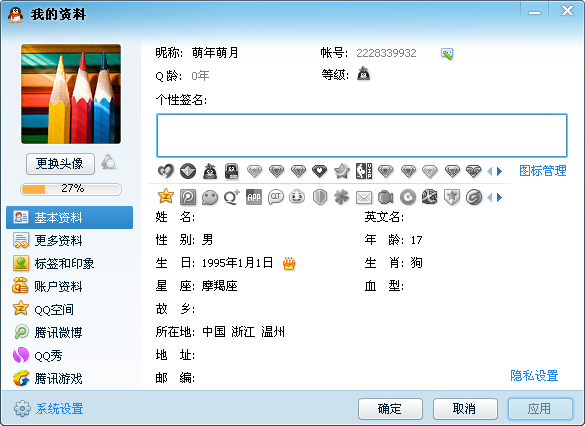Screen dimensions: 585x426
Task: Click the gray video camera icon
Action: click(386, 197)
